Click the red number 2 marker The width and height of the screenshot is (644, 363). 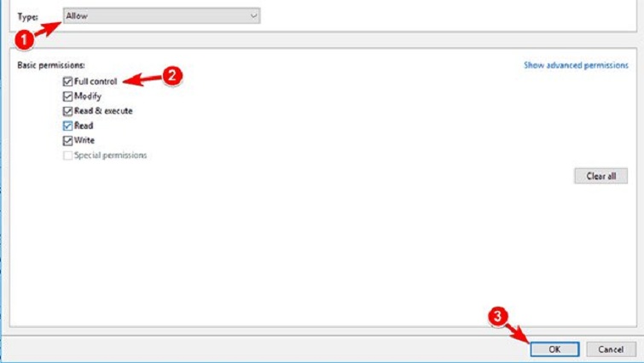pos(172,76)
